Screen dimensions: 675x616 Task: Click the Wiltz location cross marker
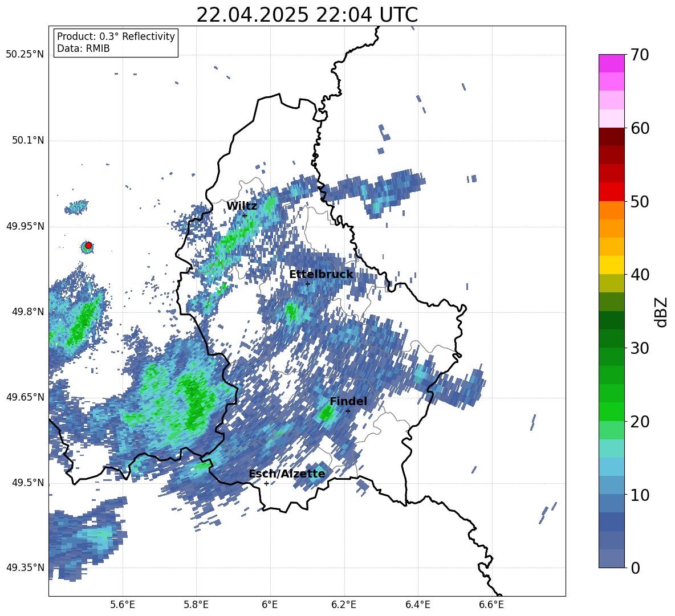pos(245,215)
